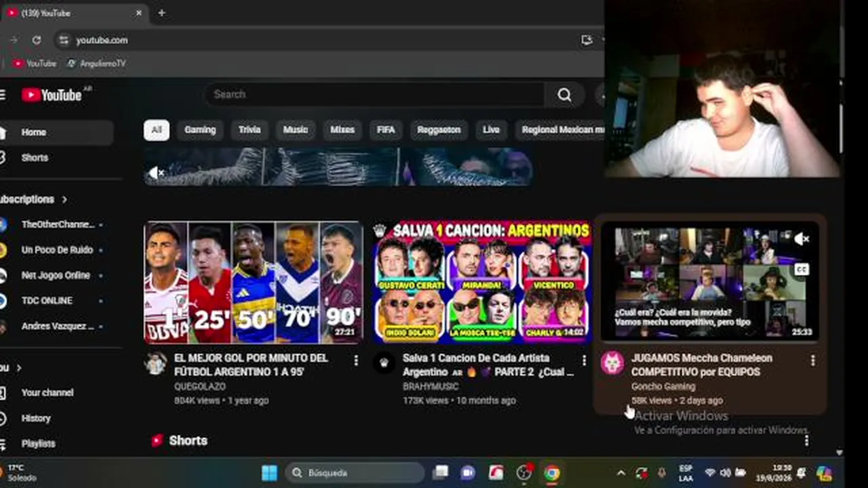
Task: Unmute the Meccha Chameleon video preview
Action: pyautogui.click(x=802, y=239)
